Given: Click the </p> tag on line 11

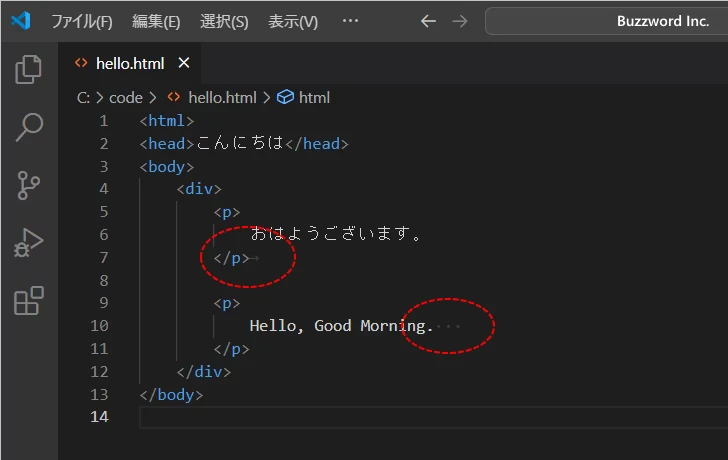Looking at the screenshot, I should point(231,349).
